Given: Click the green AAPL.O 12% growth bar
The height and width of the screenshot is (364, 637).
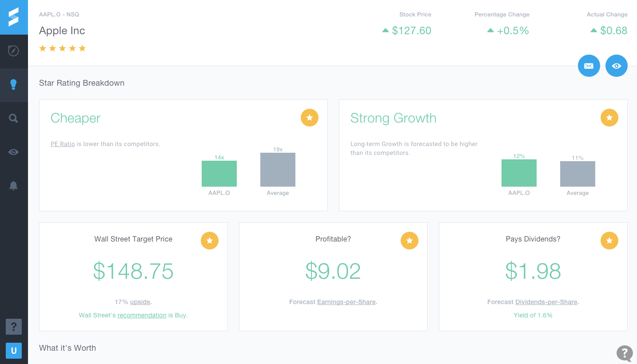Looking at the screenshot, I should coord(519,173).
